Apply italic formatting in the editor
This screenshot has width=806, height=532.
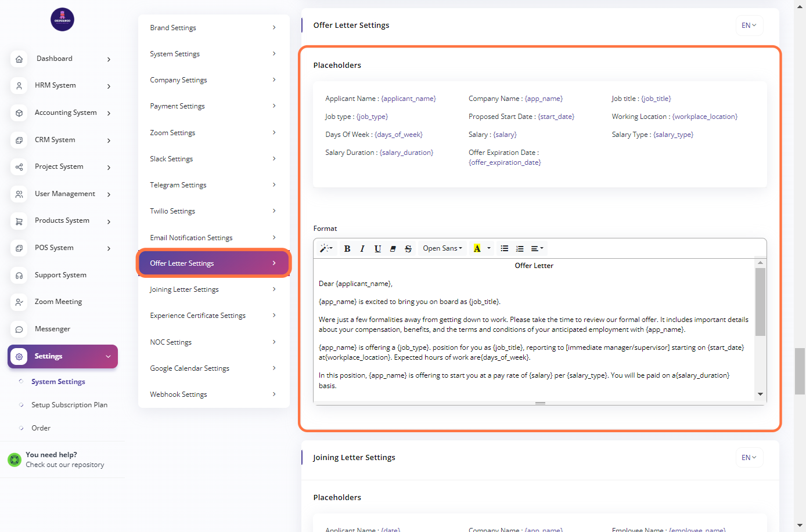(x=362, y=248)
